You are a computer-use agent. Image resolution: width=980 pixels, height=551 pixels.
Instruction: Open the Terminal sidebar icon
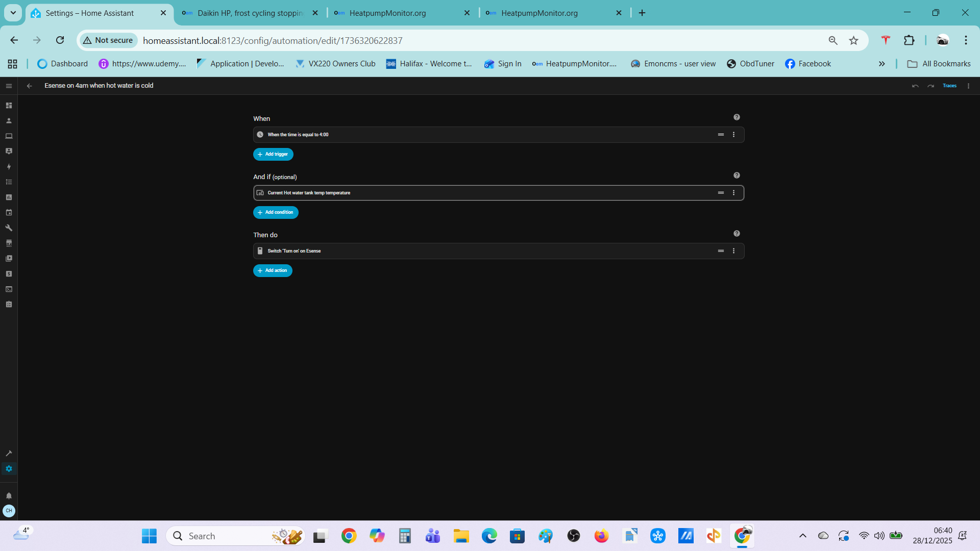click(x=9, y=289)
